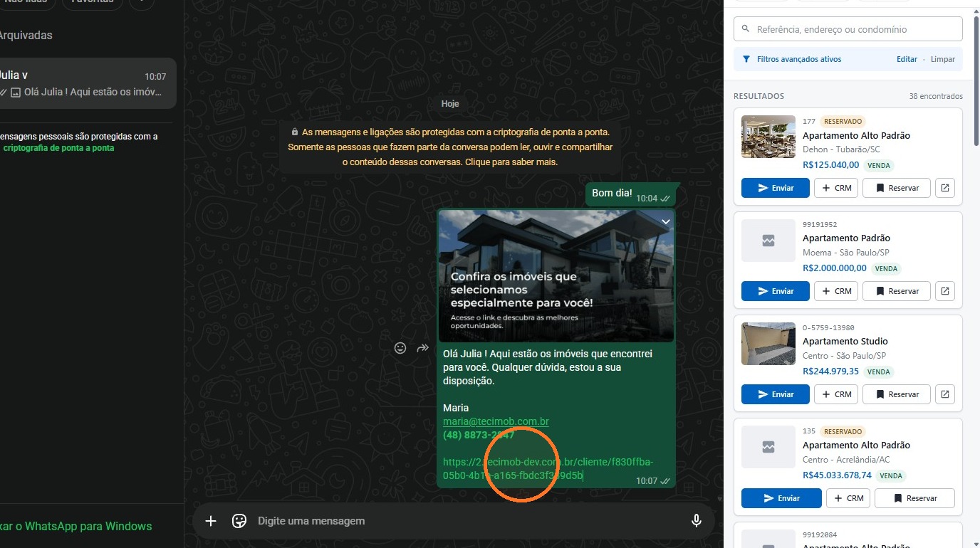Click the 'Filtros avançados ativos' label
This screenshot has height=548, width=980.
coord(799,59)
